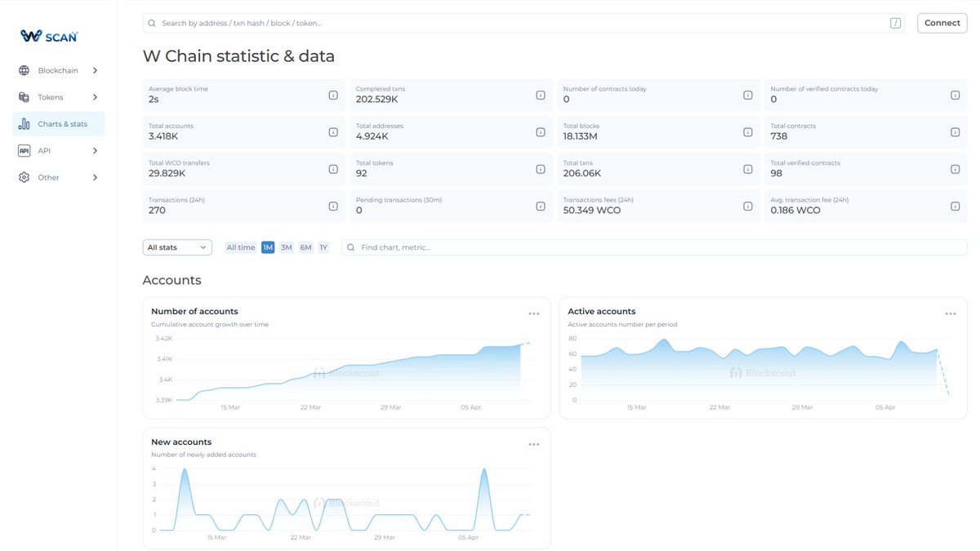Open the Active accounts chart title
The height and width of the screenshot is (551, 980).
602,311
